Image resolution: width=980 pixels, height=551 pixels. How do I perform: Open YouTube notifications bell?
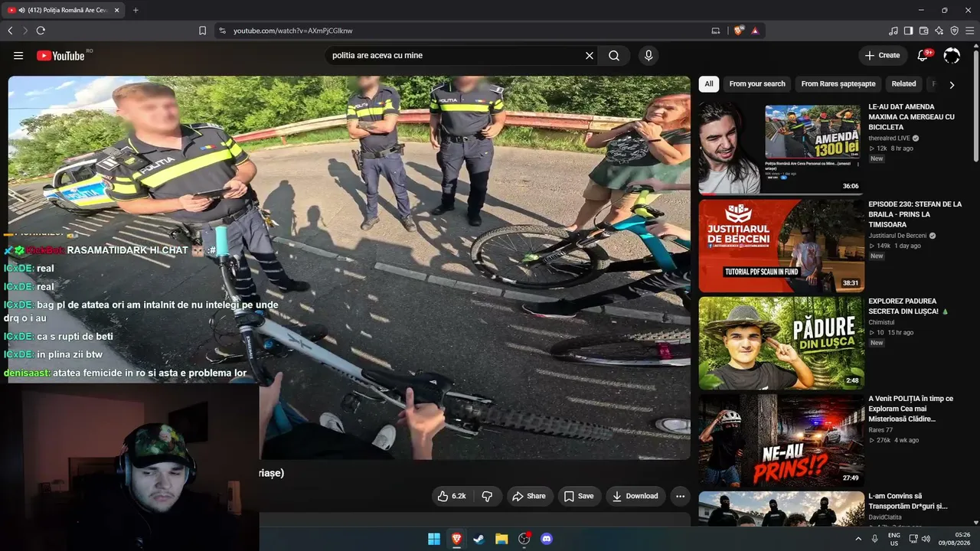(923, 55)
